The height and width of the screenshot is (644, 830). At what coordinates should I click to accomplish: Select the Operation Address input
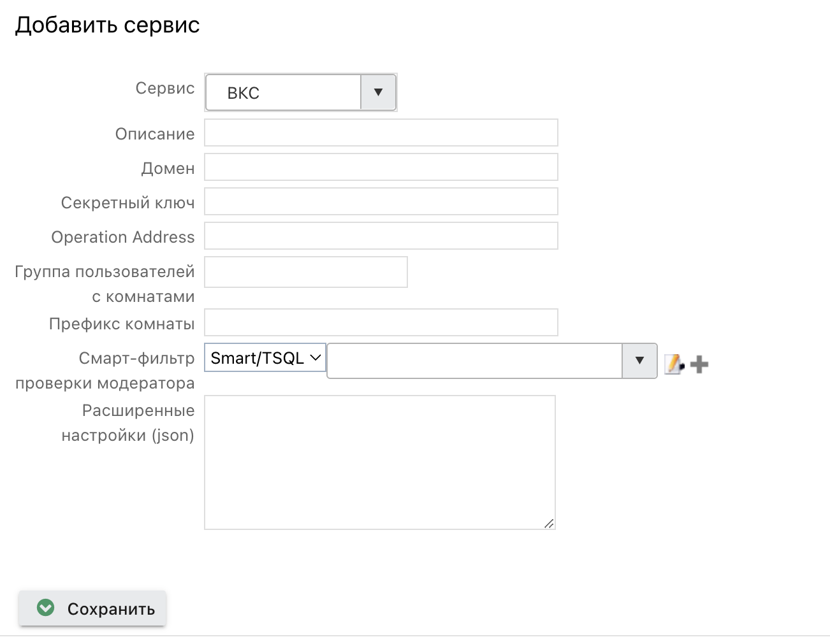tap(381, 236)
